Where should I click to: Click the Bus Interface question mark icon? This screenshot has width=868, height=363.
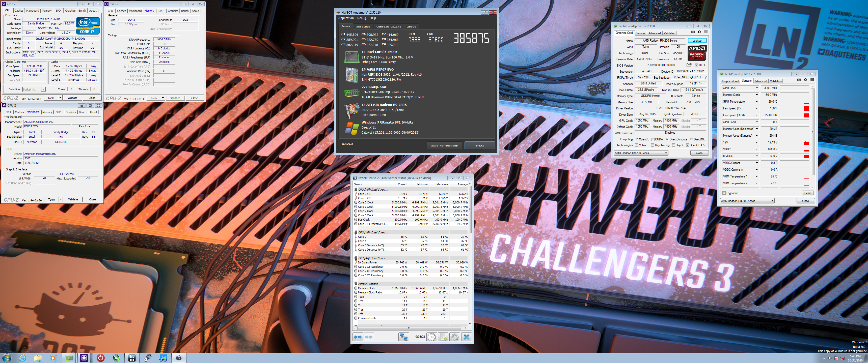pyautogui.click(x=706, y=77)
